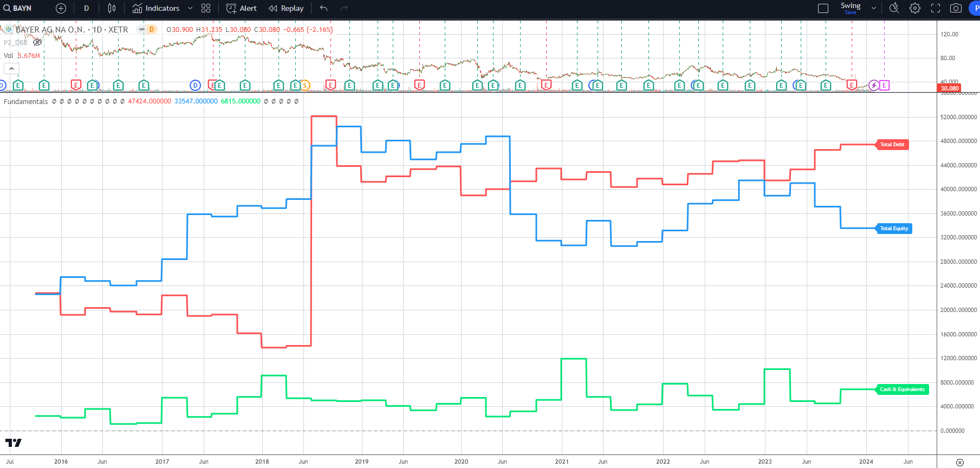
Task: Take a chart snapshot with the camera icon
Action: tap(956, 8)
